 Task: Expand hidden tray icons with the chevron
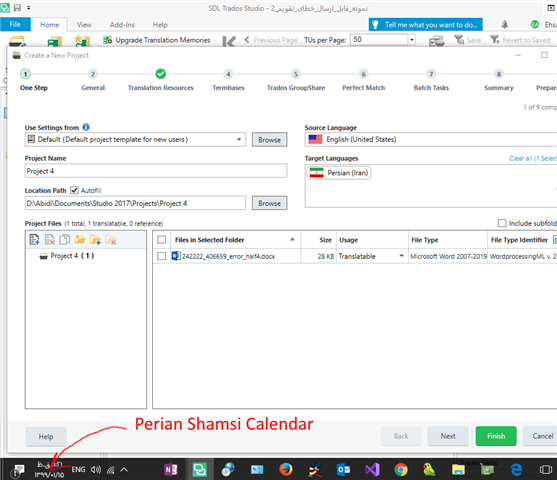click(x=124, y=470)
